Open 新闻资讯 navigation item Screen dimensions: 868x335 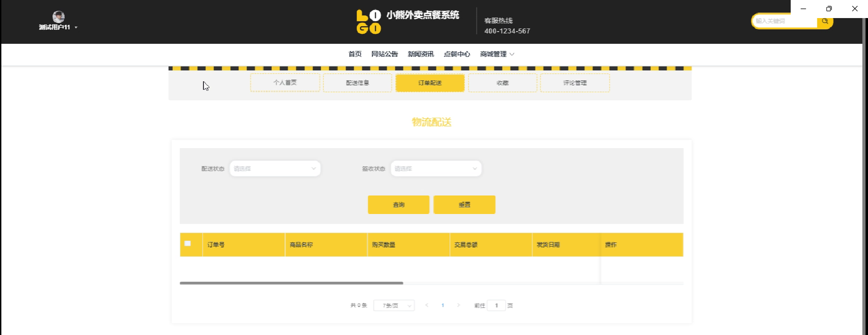pyautogui.click(x=421, y=54)
